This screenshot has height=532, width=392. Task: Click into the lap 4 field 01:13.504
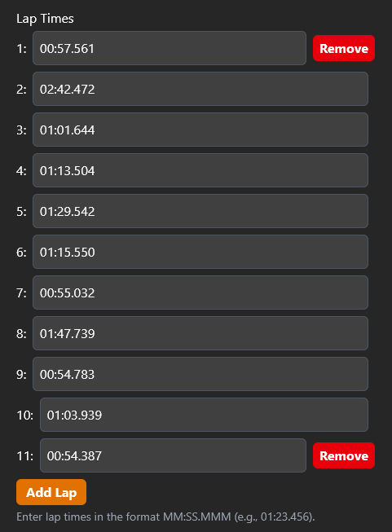tap(200, 170)
